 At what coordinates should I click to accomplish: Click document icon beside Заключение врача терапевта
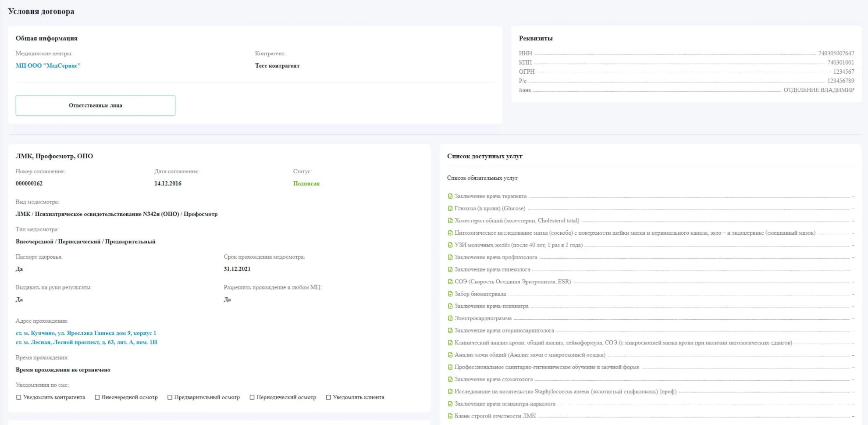coord(450,196)
